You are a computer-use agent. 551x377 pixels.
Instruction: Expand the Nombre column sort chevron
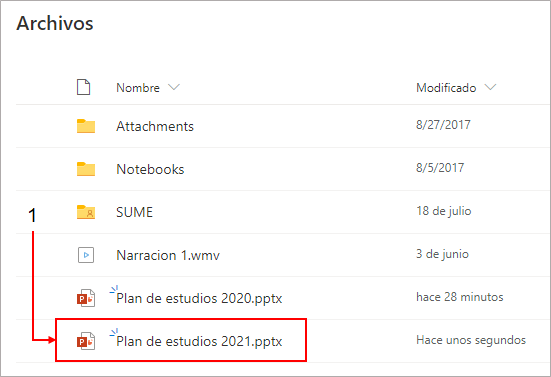pos(174,87)
